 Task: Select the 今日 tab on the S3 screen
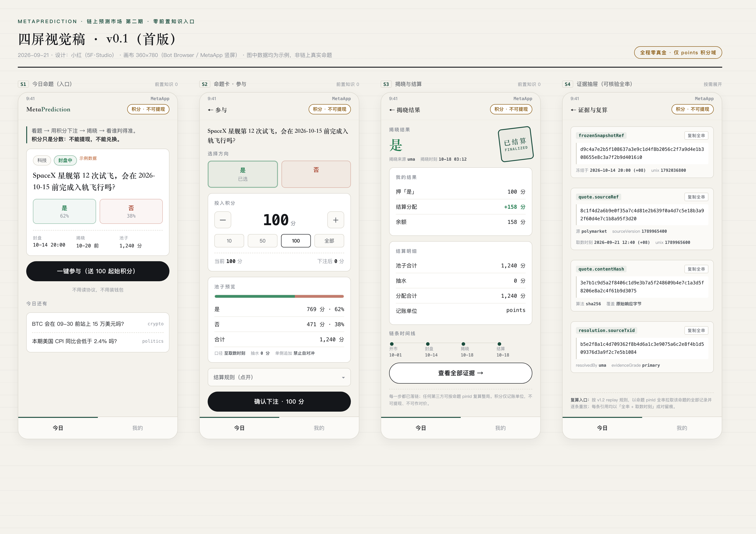click(x=421, y=428)
